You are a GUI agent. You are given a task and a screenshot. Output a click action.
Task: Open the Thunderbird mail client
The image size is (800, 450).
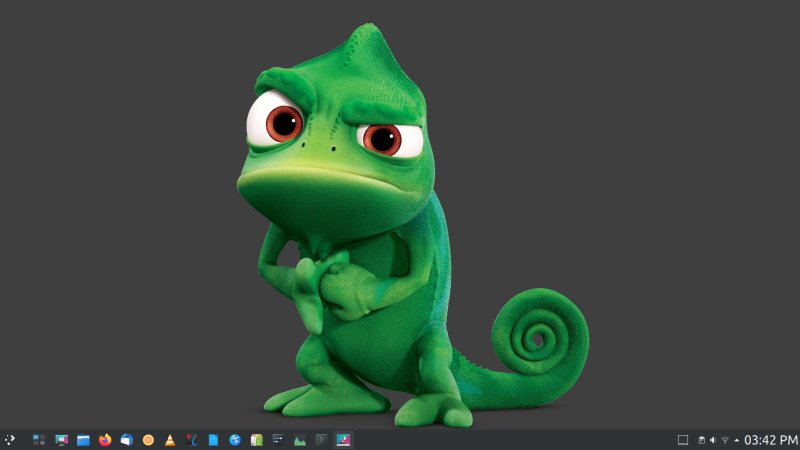[x=127, y=440]
